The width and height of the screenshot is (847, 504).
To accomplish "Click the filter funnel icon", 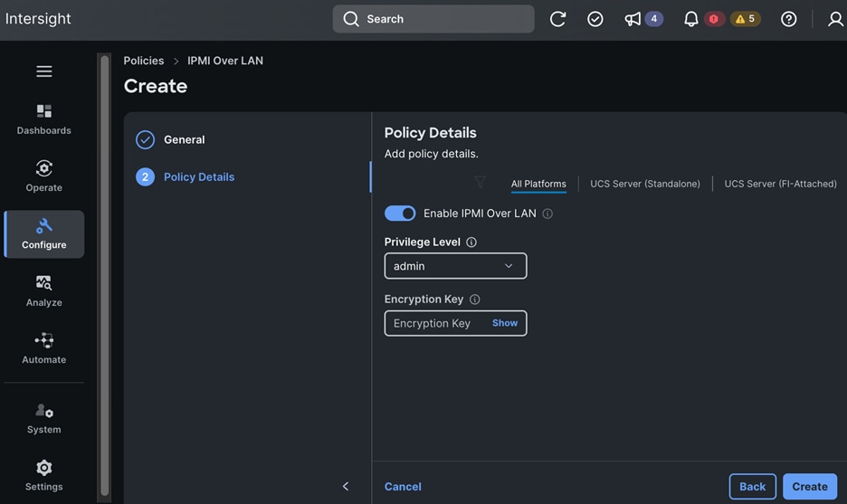I will click(x=480, y=182).
